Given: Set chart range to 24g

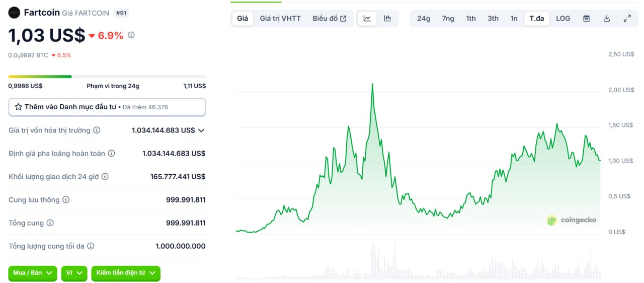Looking at the screenshot, I should [x=424, y=19].
